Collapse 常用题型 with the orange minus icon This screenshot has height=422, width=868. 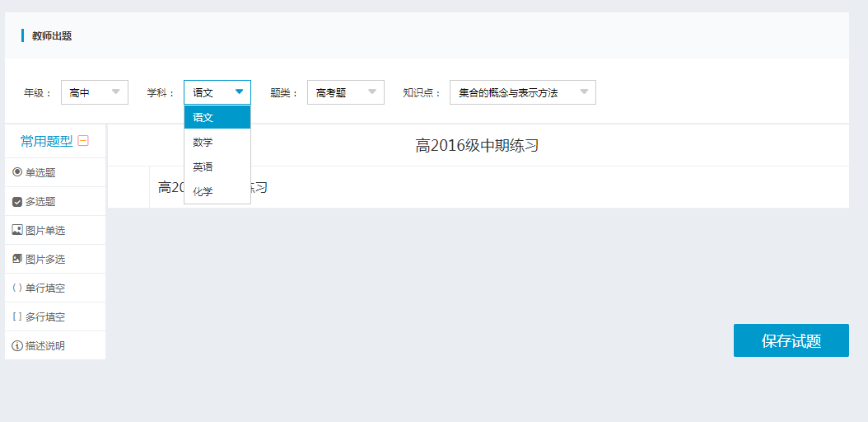tap(83, 141)
